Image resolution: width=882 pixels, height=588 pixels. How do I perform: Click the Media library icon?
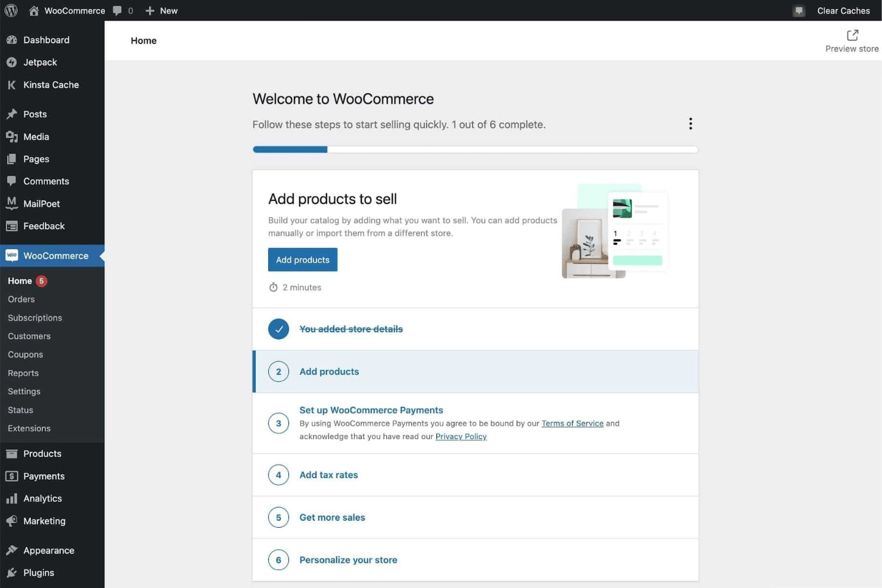pyautogui.click(x=11, y=136)
